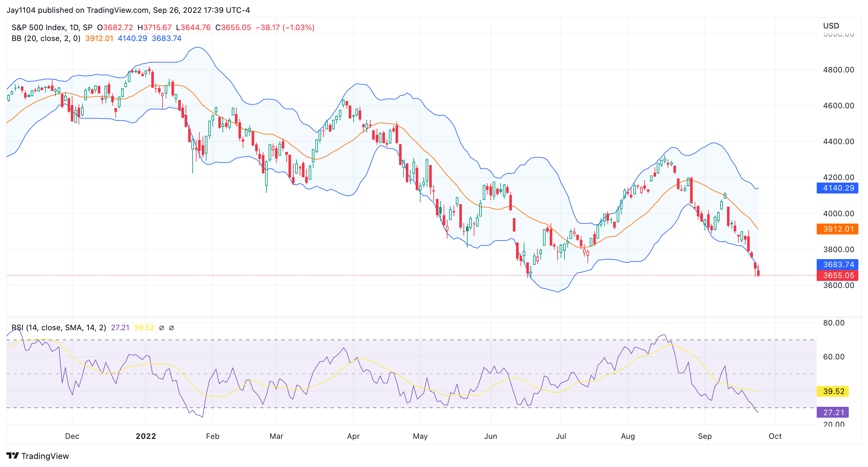This screenshot has width=868, height=467.
Task: Click the TradingView brand text link
Action: pos(45,456)
